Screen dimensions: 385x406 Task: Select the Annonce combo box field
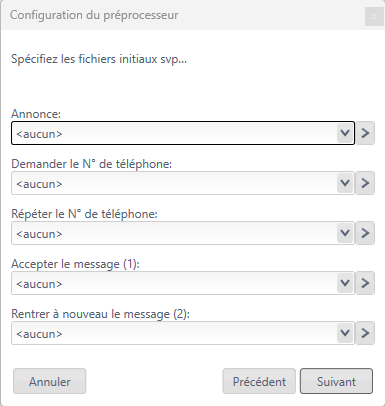[183, 133]
